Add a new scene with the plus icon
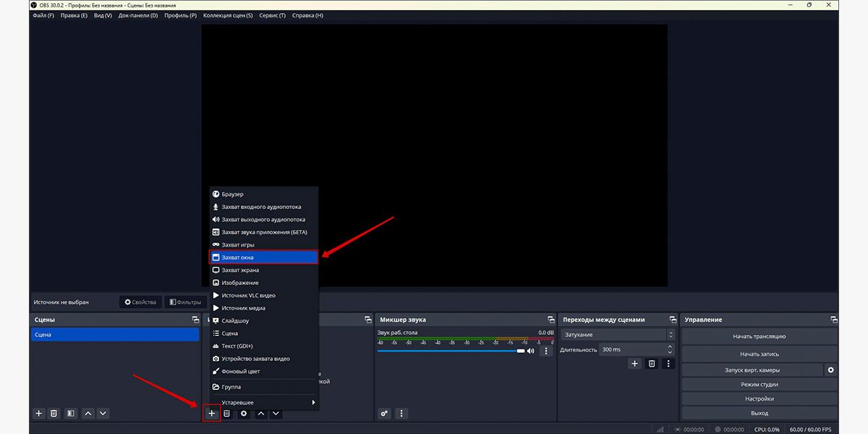The height and width of the screenshot is (434, 868). [x=39, y=413]
